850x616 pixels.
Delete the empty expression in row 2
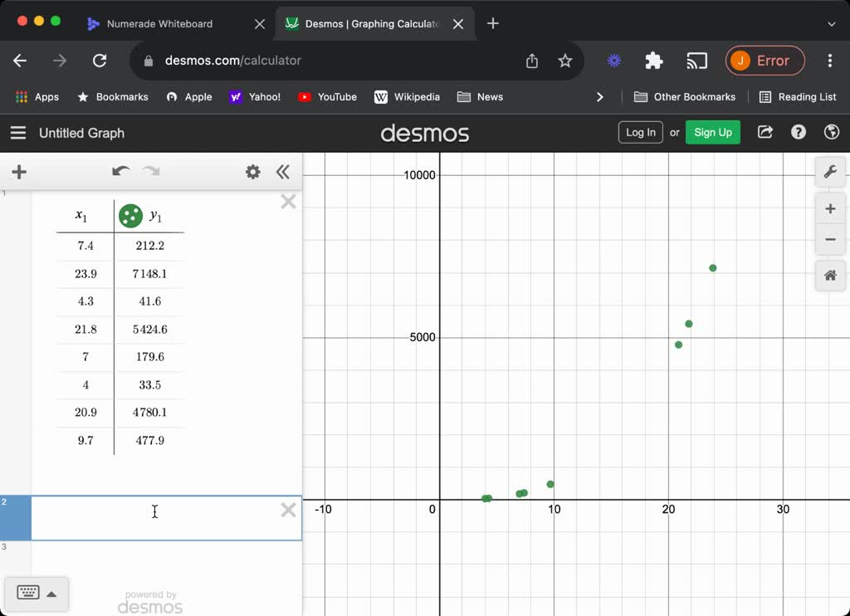pyautogui.click(x=288, y=510)
